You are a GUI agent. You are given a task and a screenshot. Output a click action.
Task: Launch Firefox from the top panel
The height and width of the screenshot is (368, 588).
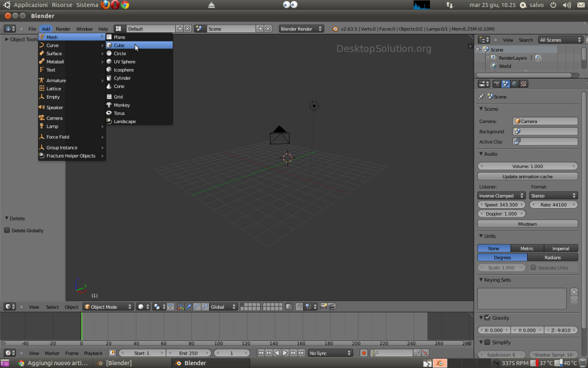pos(106,5)
